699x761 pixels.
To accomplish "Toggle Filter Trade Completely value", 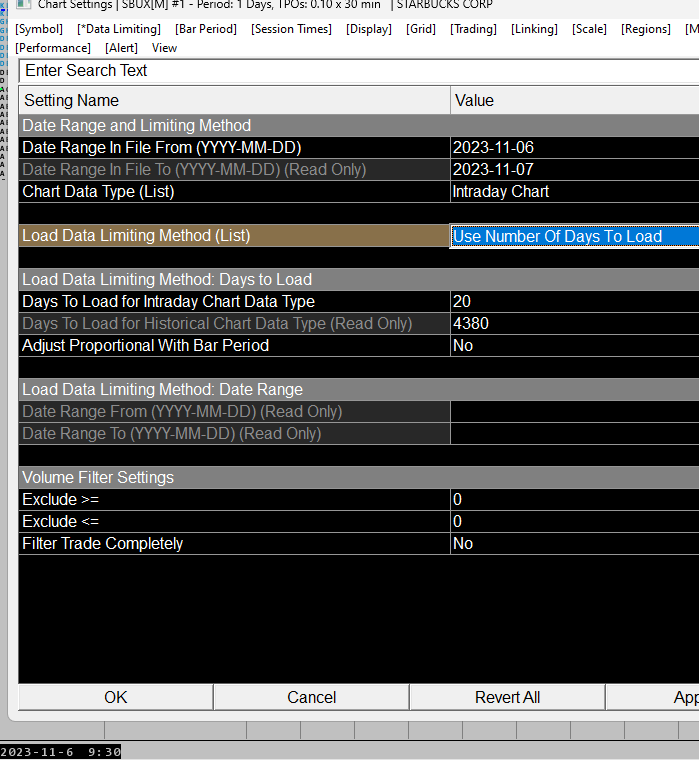I will [575, 544].
